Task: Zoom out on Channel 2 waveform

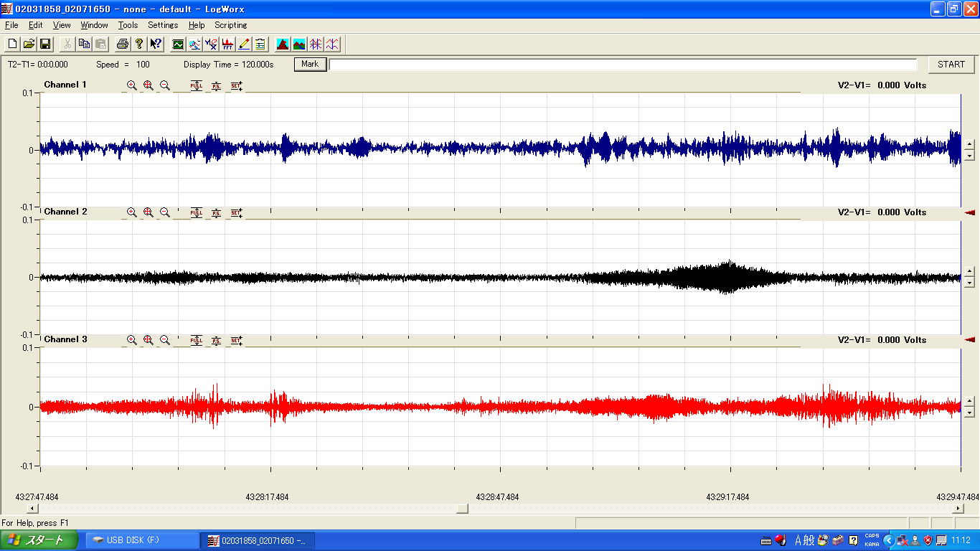Action: pos(165,212)
